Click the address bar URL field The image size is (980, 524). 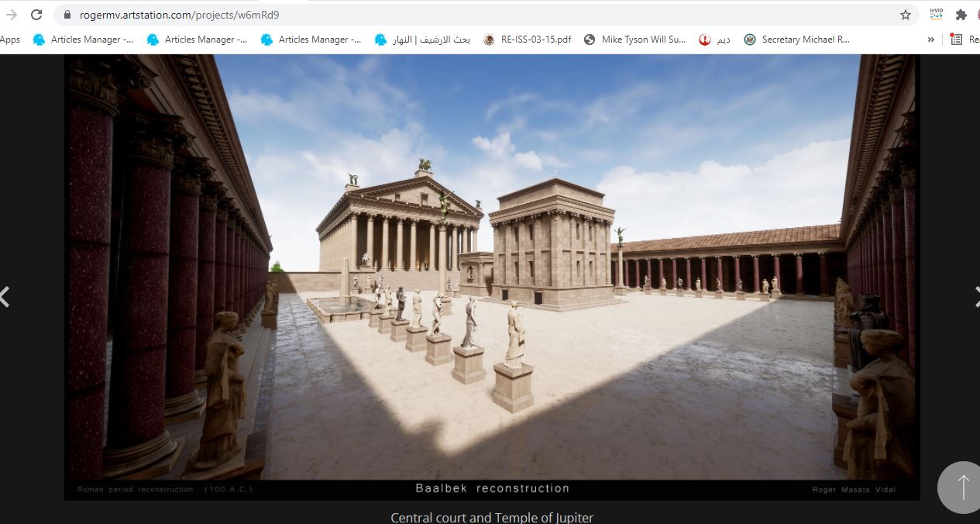(x=465, y=15)
